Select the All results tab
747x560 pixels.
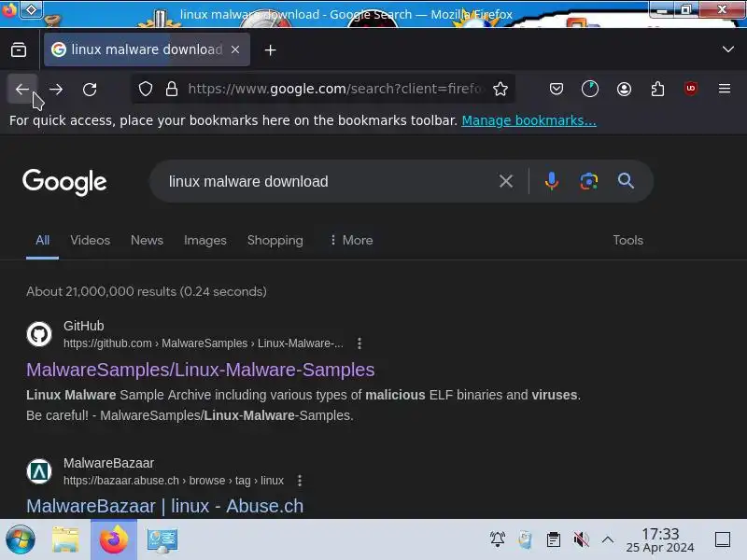click(x=42, y=240)
